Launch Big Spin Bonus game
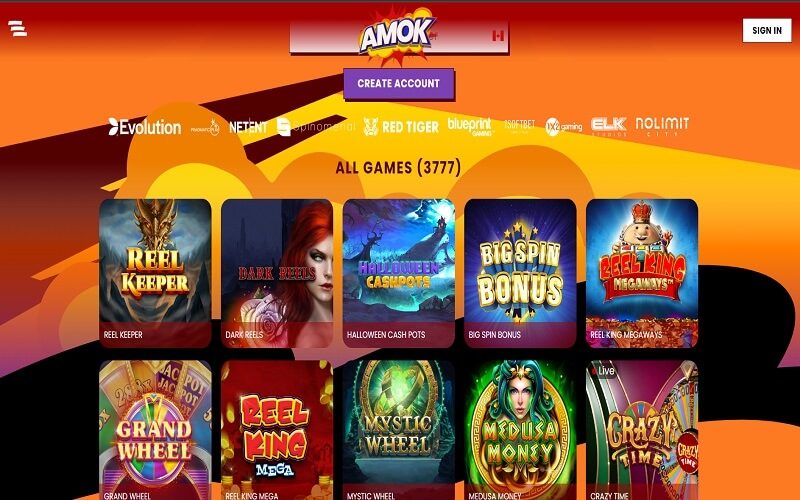Screen dimensions: 800x500 pyautogui.click(x=520, y=273)
